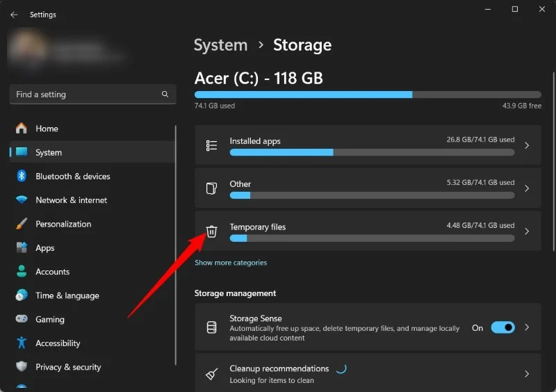Click the Bluetooth icon in sidebar
Screen dimensions: 556x392
[x=22, y=177]
